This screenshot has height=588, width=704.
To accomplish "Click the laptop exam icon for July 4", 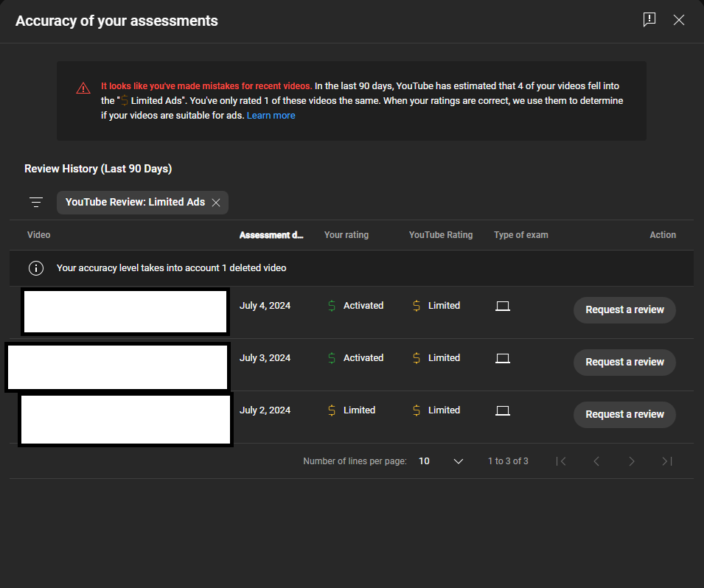I will pyautogui.click(x=503, y=306).
